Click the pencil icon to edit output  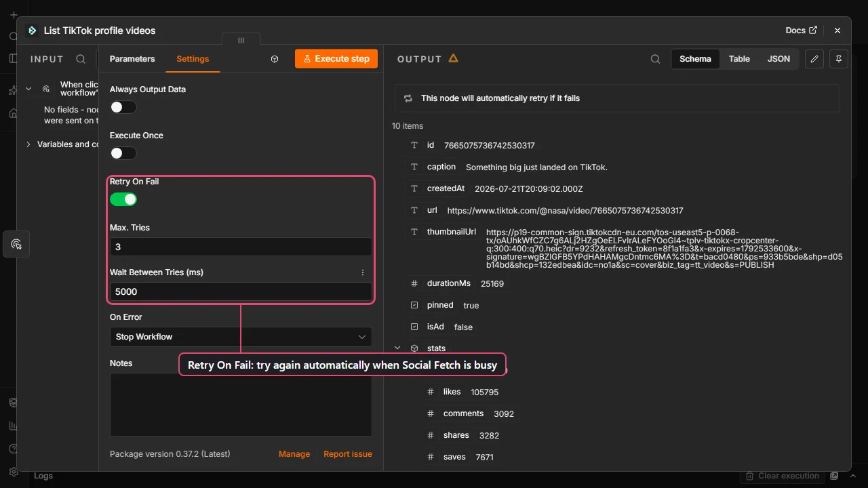pos(814,59)
